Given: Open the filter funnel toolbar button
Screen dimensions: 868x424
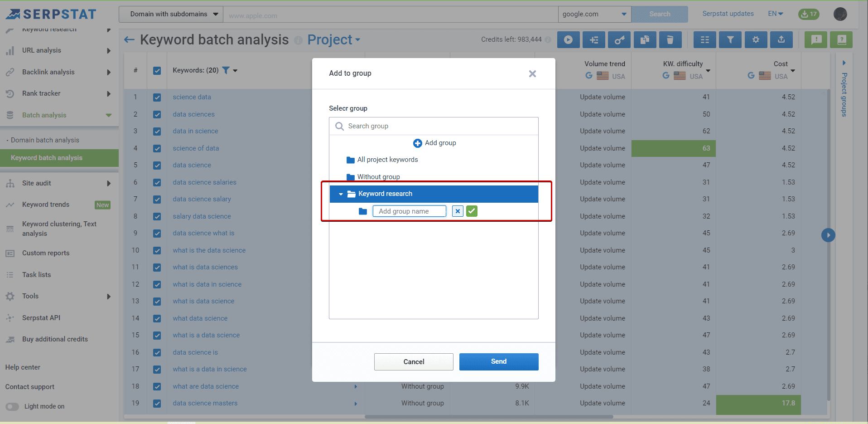Looking at the screenshot, I should pos(730,40).
